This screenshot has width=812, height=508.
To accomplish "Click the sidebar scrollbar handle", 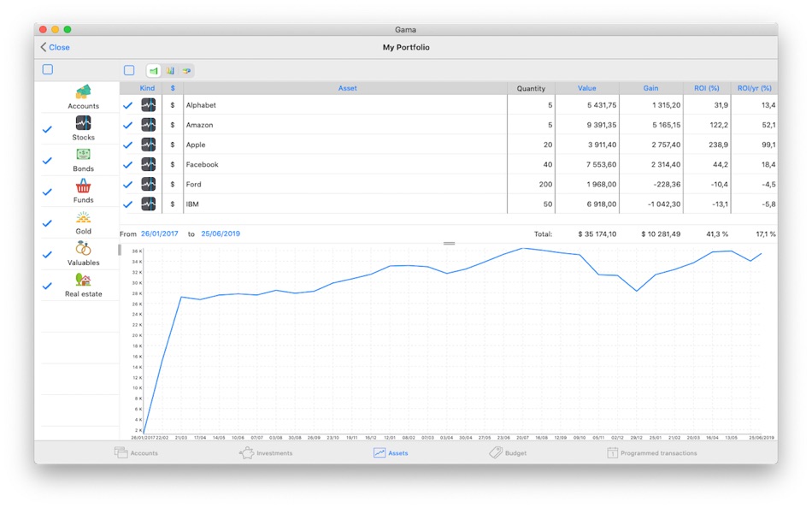I will tap(120, 250).
